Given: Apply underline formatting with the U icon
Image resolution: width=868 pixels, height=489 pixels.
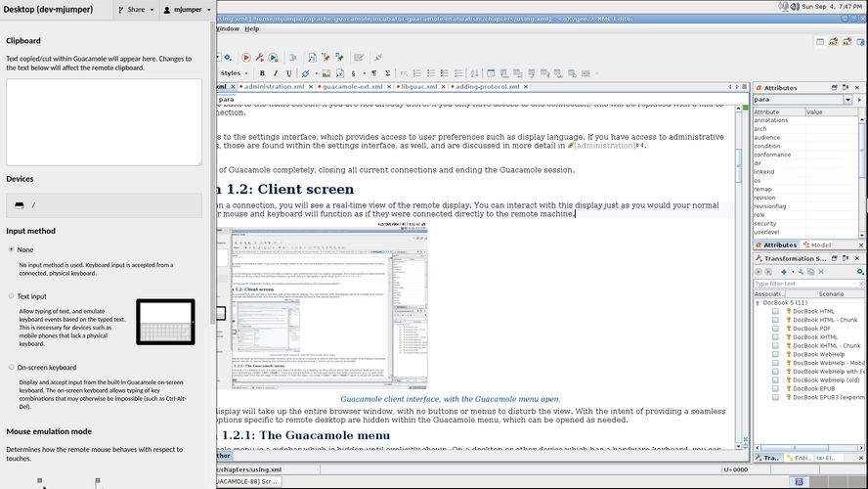Looking at the screenshot, I should [x=288, y=73].
